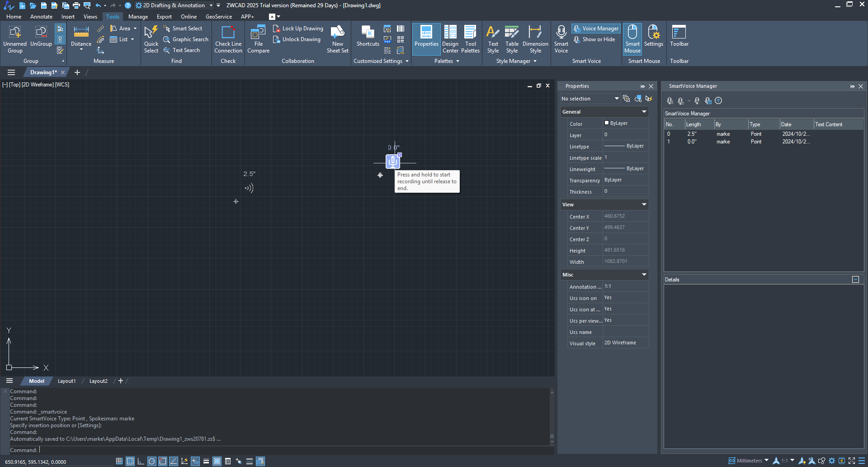Screen dimensions: 868x467
Task: Toggle Ortho mode in status bar
Action: click(x=141, y=461)
